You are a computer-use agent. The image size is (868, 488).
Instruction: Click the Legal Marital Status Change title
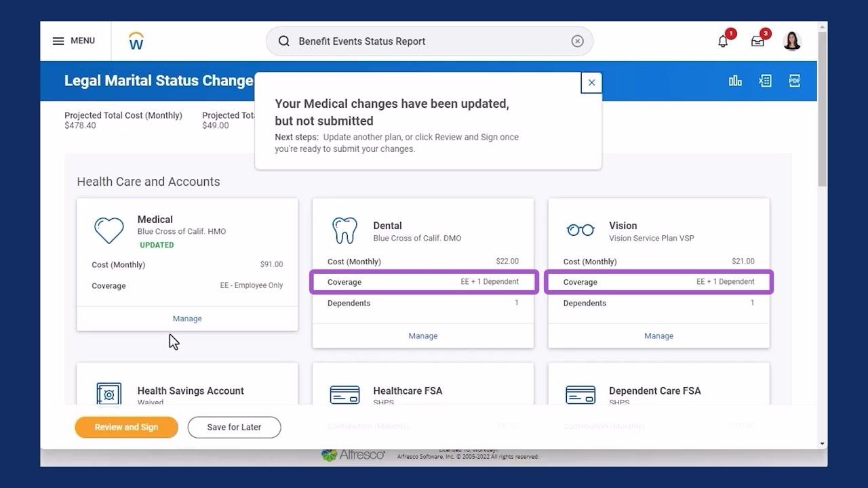tap(159, 81)
